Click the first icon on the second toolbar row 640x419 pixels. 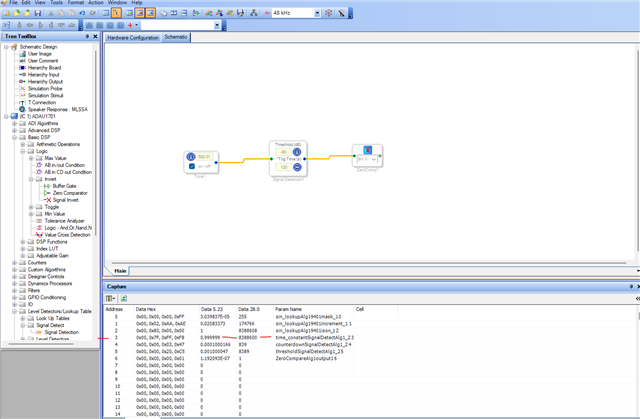pos(7,25)
